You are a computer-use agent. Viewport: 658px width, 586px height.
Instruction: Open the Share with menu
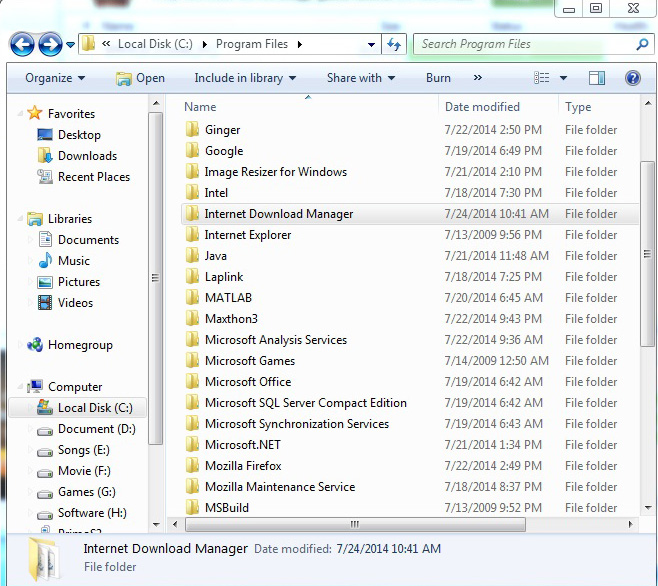pyautogui.click(x=361, y=78)
